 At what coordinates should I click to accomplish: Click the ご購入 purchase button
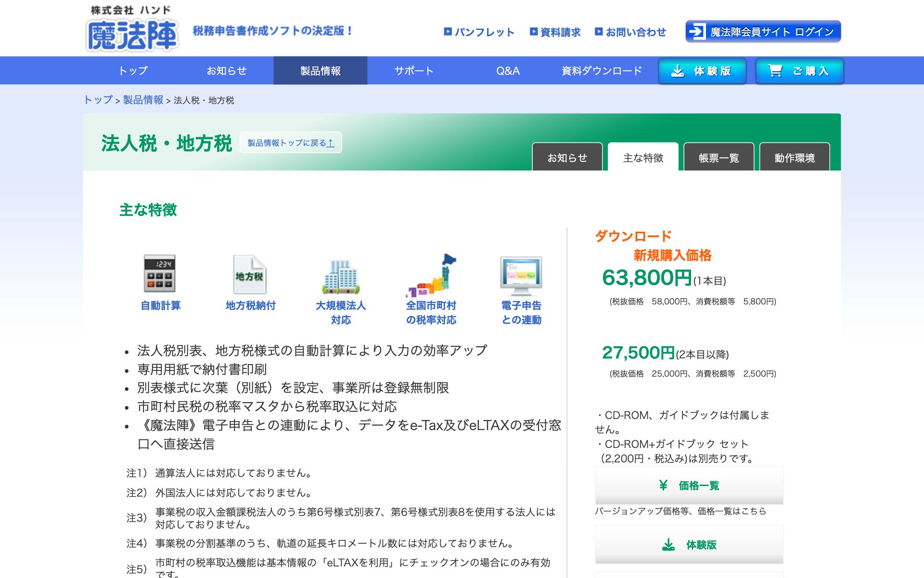point(800,71)
